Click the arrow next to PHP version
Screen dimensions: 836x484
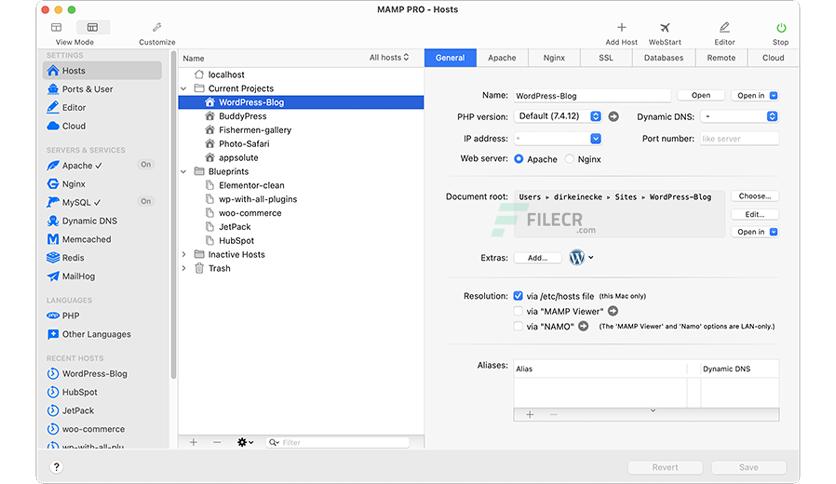pos(614,116)
